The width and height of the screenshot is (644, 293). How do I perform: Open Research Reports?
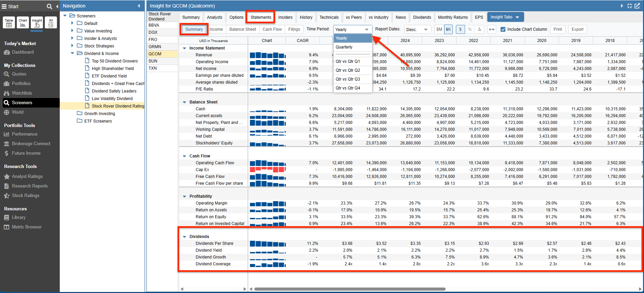(x=29, y=186)
